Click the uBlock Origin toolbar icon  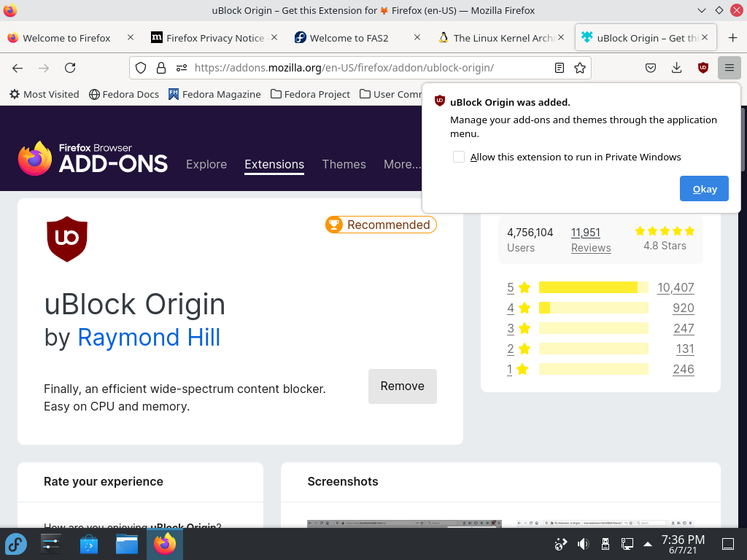pyautogui.click(x=703, y=68)
